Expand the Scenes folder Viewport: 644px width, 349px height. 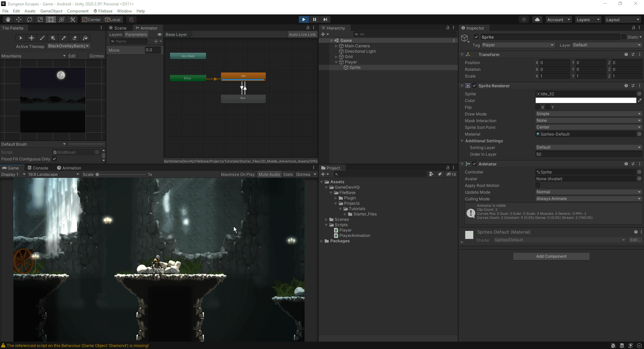click(x=326, y=219)
